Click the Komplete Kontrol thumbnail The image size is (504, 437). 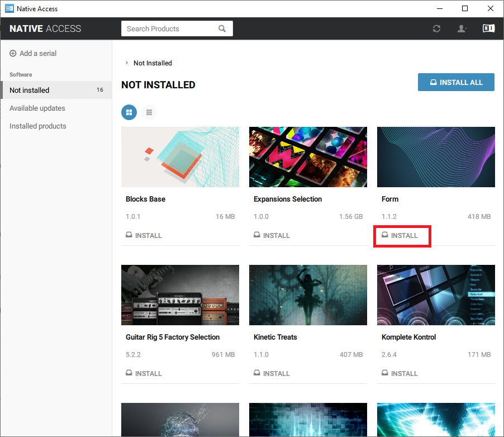[x=436, y=295]
